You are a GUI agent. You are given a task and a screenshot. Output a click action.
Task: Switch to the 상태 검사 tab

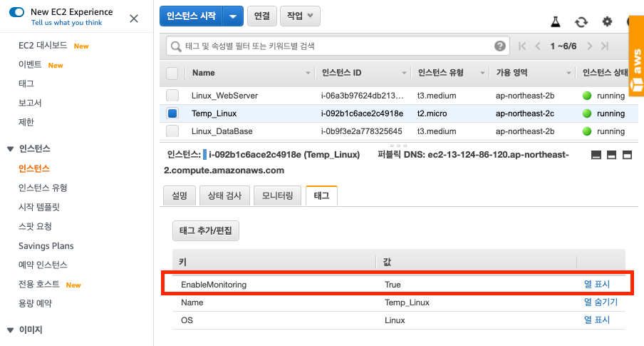(x=224, y=195)
